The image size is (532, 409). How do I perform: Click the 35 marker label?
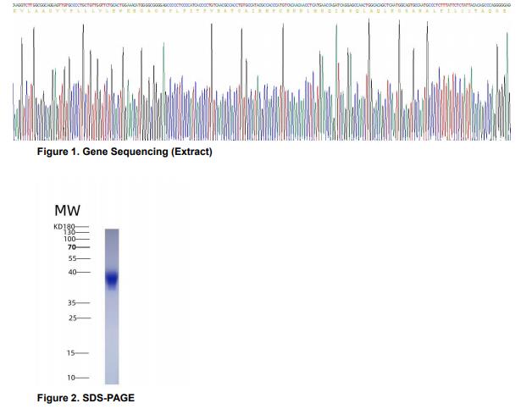pos(72,302)
